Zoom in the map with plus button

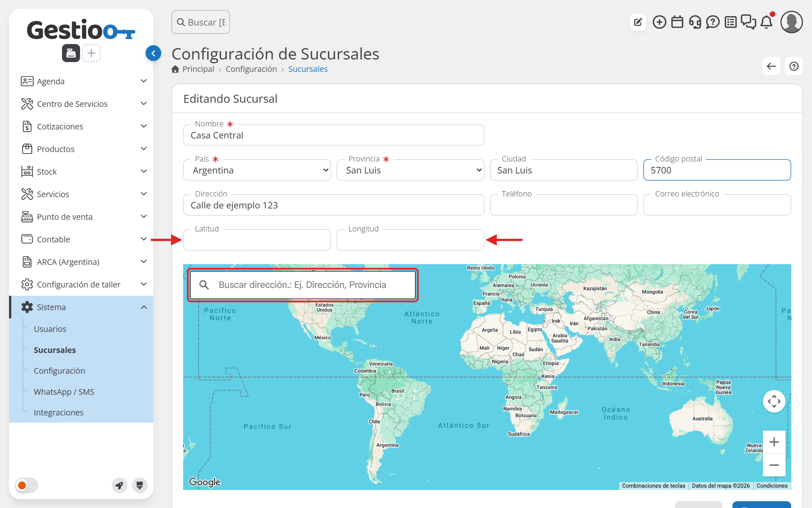(774, 442)
